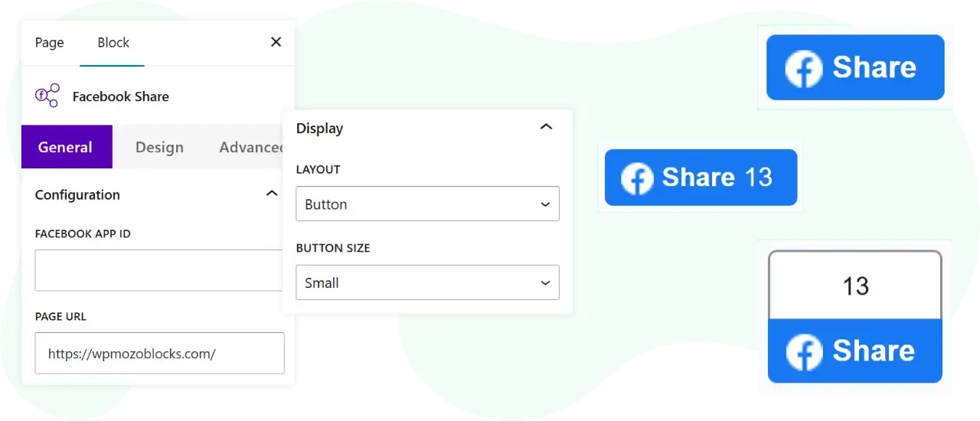
Task: Click Facebook logo in box-count Share button
Action: [x=804, y=352]
